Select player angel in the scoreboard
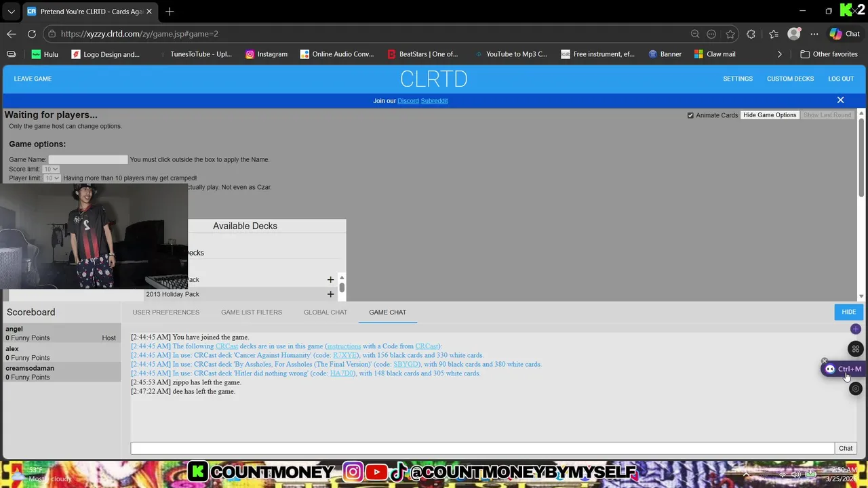This screenshot has height=488, width=868. pos(61,333)
